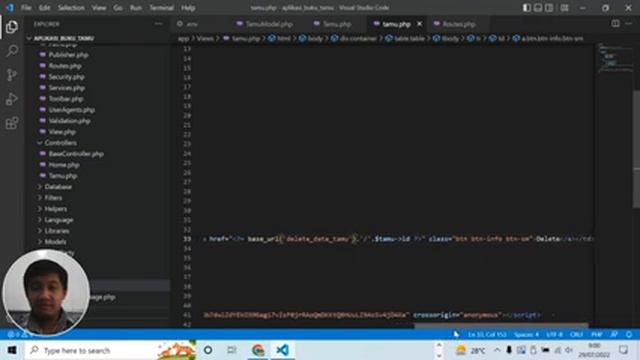Open the Source Control view
Screen dimensions: 640x360
[x=12, y=75]
